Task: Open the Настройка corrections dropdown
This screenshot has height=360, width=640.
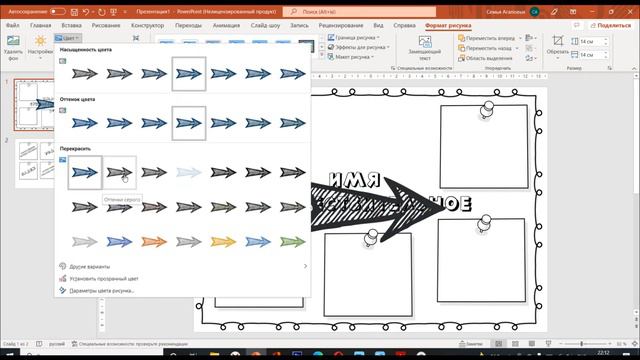Action: tap(40, 47)
